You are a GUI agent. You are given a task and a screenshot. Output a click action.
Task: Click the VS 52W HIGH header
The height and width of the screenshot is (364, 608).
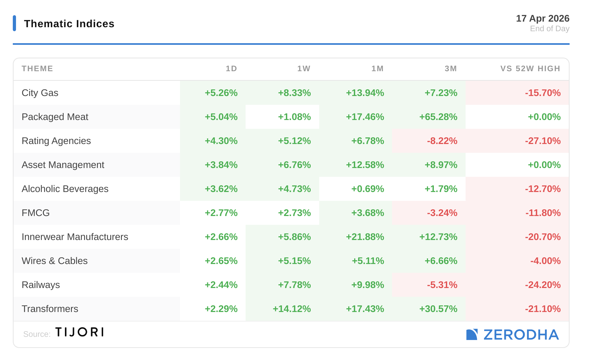(530, 69)
